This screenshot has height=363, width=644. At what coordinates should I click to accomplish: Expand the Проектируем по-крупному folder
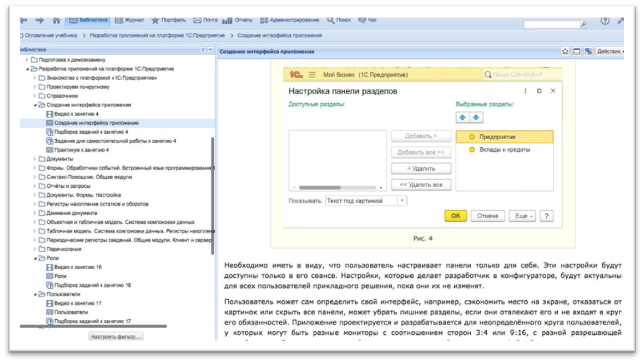(35, 87)
